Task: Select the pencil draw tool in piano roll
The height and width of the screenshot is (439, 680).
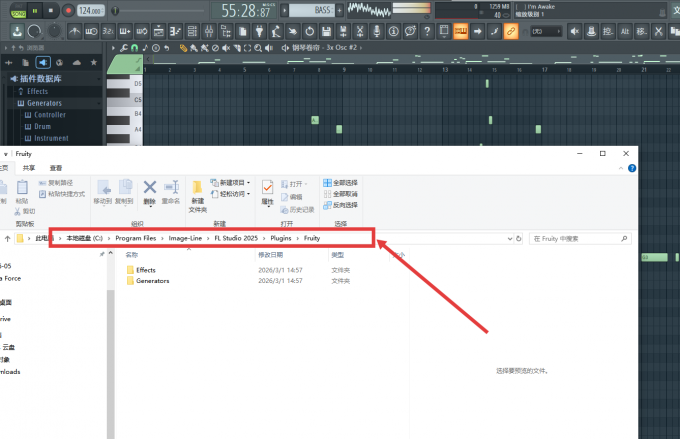Action: pyautogui.click(x=183, y=48)
